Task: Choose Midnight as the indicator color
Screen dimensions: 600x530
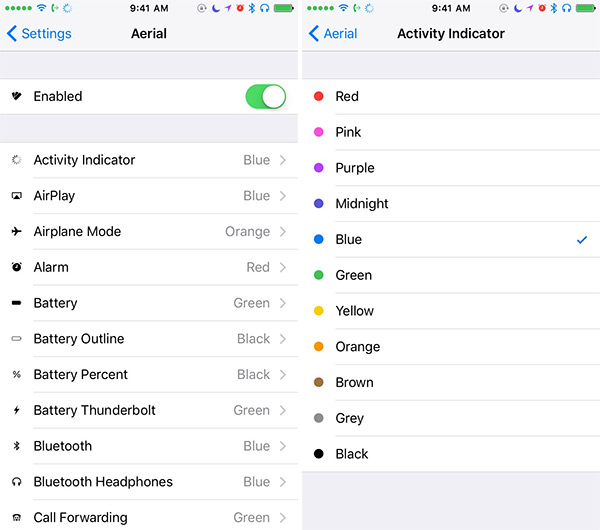Action: coord(362,204)
